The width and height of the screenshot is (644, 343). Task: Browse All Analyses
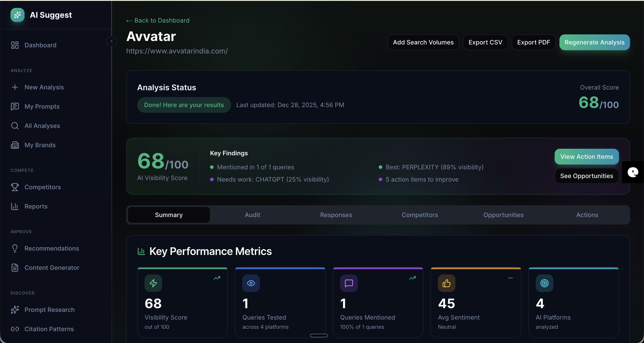42,126
